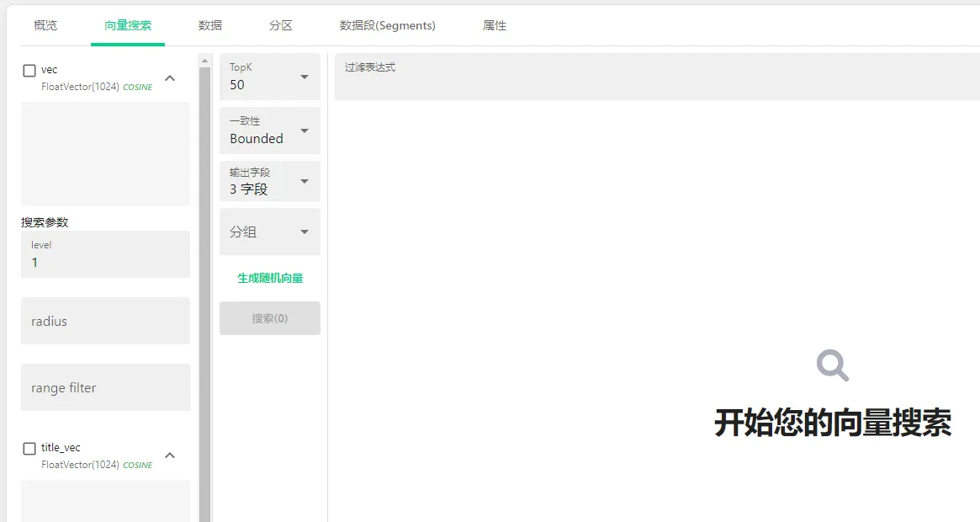
Task: Open the 一致性 Bounded dropdown
Action: tap(270, 130)
